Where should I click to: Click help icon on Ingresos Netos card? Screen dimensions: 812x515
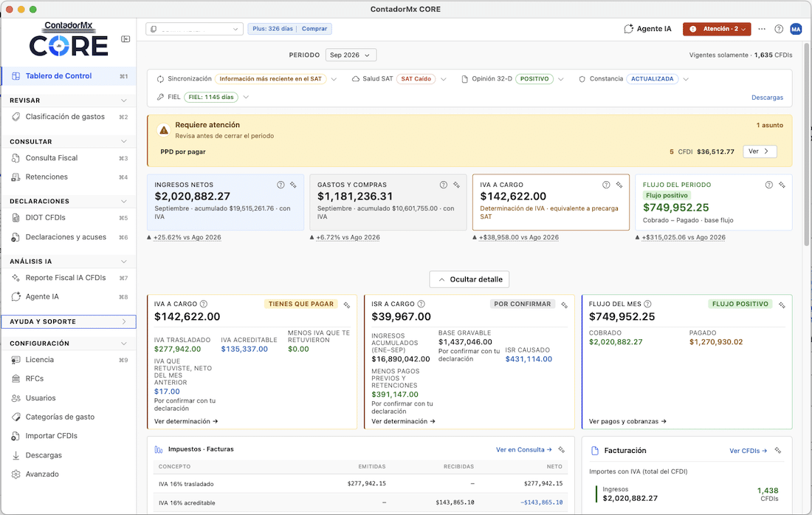[281, 185]
